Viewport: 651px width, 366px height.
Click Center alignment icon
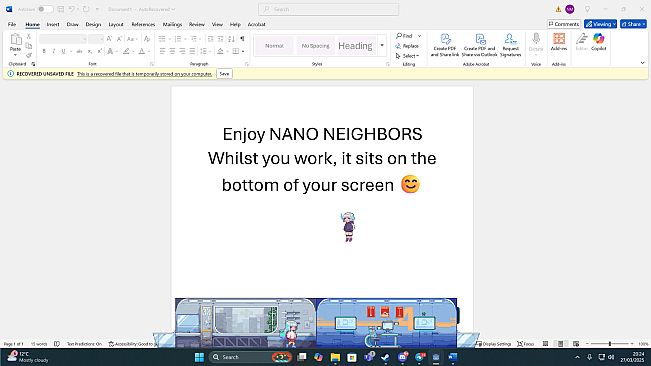(172, 51)
